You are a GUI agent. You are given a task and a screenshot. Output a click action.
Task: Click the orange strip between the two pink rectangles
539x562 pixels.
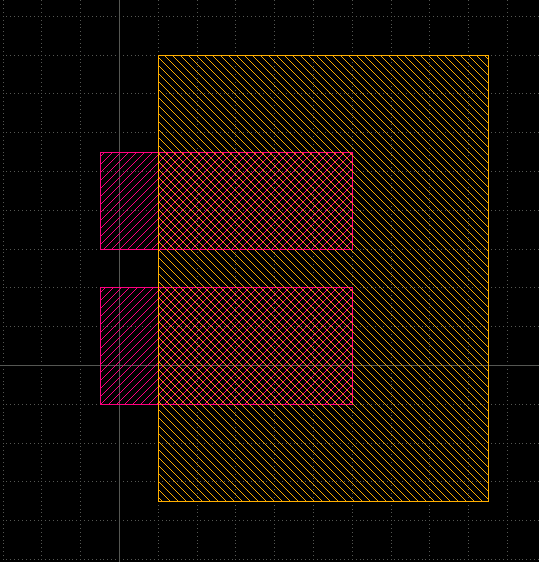pos(256,268)
